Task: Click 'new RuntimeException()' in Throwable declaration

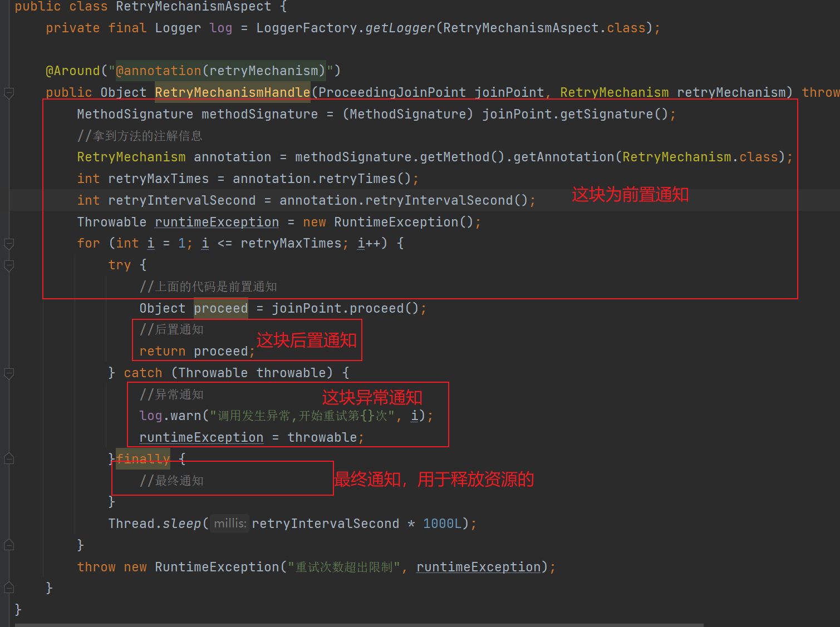Action: click(389, 222)
